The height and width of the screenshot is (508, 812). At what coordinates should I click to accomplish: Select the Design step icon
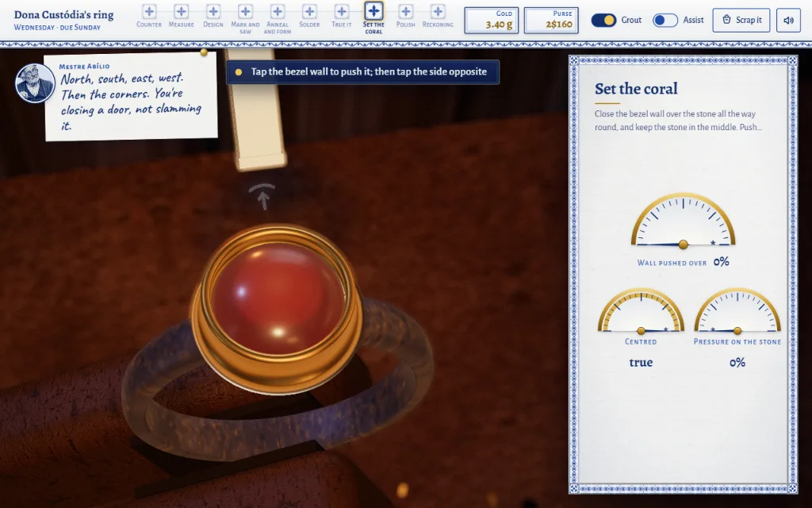pyautogui.click(x=213, y=11)
